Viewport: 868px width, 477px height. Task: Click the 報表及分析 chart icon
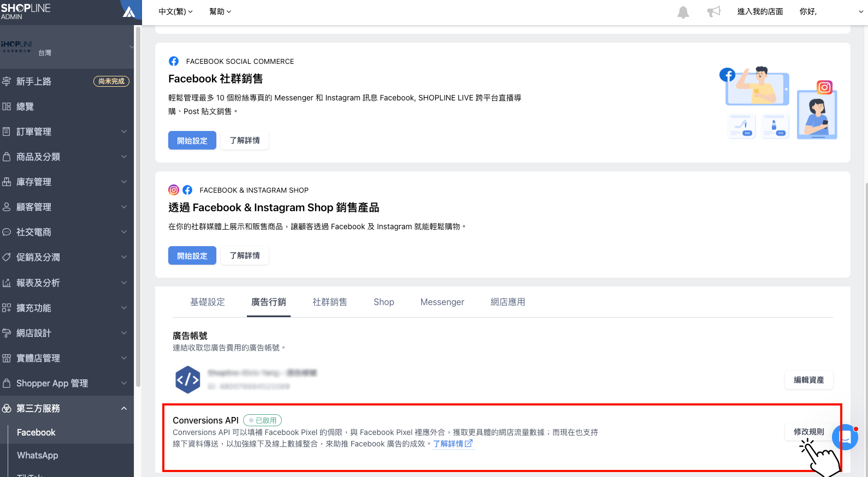(7, 283)
